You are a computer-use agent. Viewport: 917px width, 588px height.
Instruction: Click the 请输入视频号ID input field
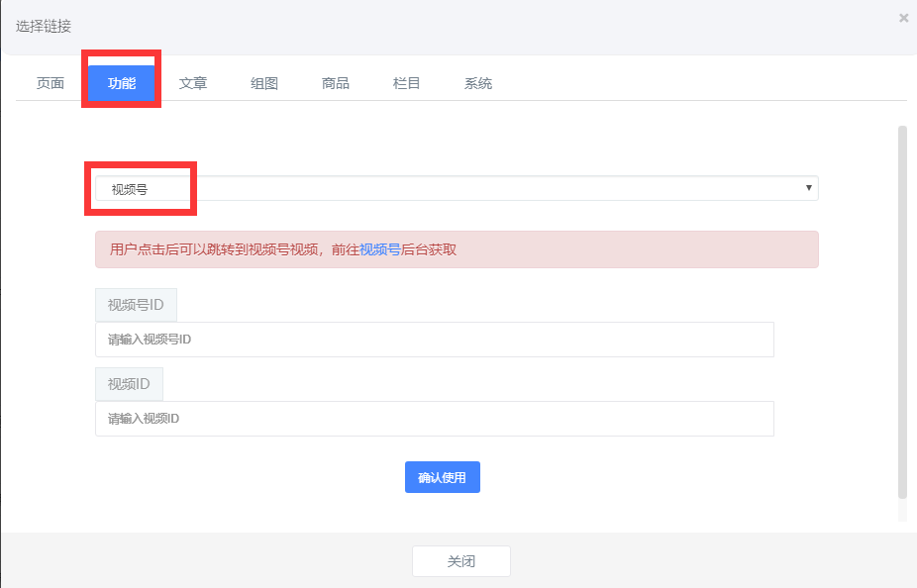point(434,340)
